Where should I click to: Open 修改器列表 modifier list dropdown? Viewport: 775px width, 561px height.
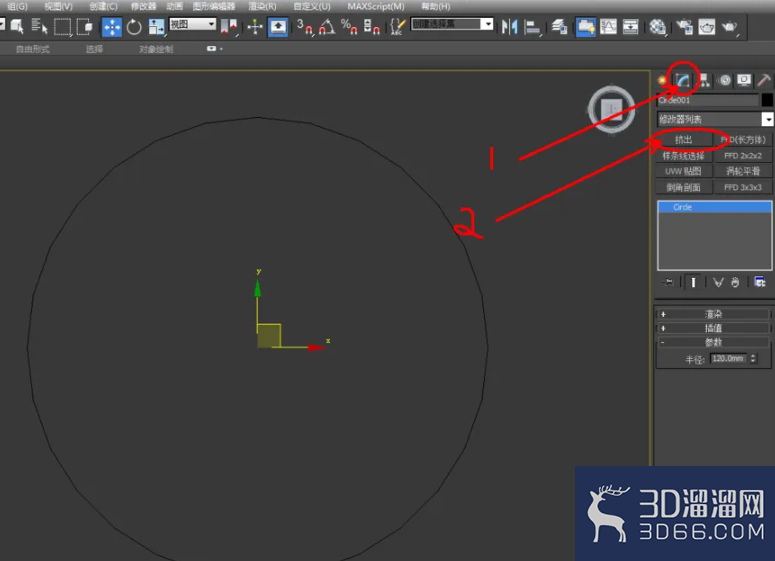[715, 119]
